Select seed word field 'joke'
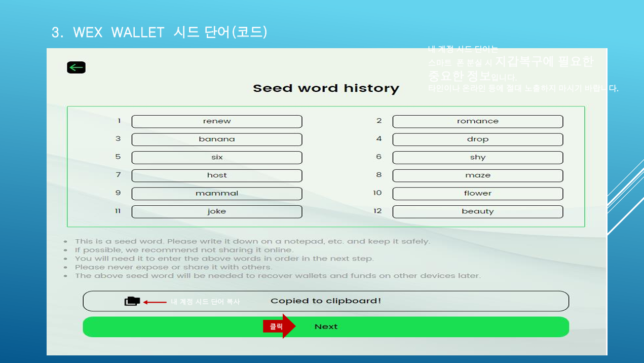 [x=217, y=212]
